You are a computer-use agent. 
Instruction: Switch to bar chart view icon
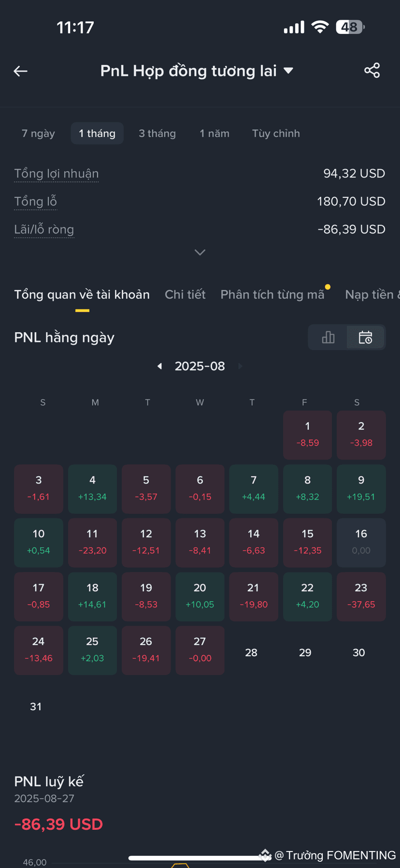pyautogui.click(x=328, y=337)
